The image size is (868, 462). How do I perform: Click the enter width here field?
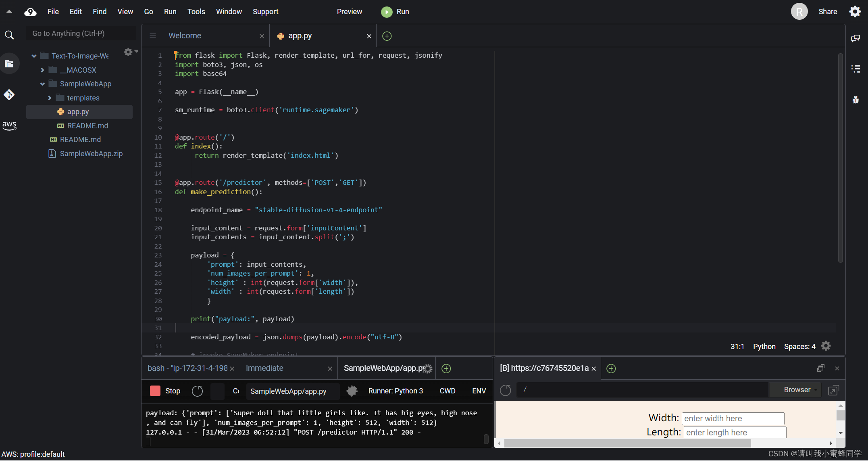[733, 418]
